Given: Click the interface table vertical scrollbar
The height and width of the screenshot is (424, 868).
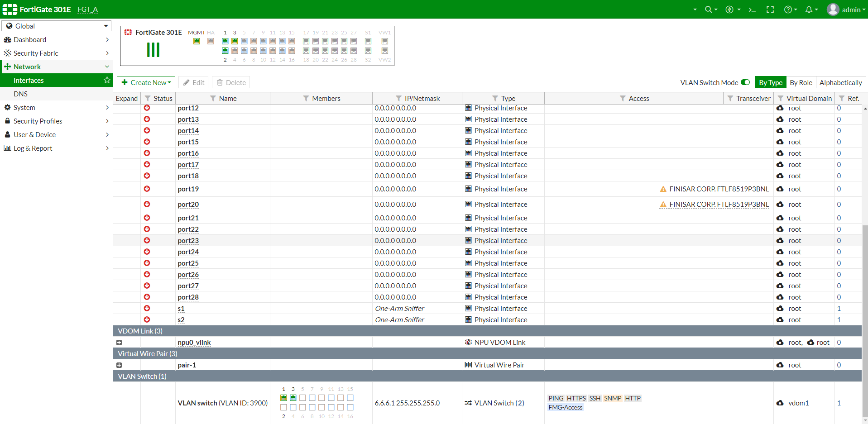Looking at the screenshot, I should (x=865, y=317).
